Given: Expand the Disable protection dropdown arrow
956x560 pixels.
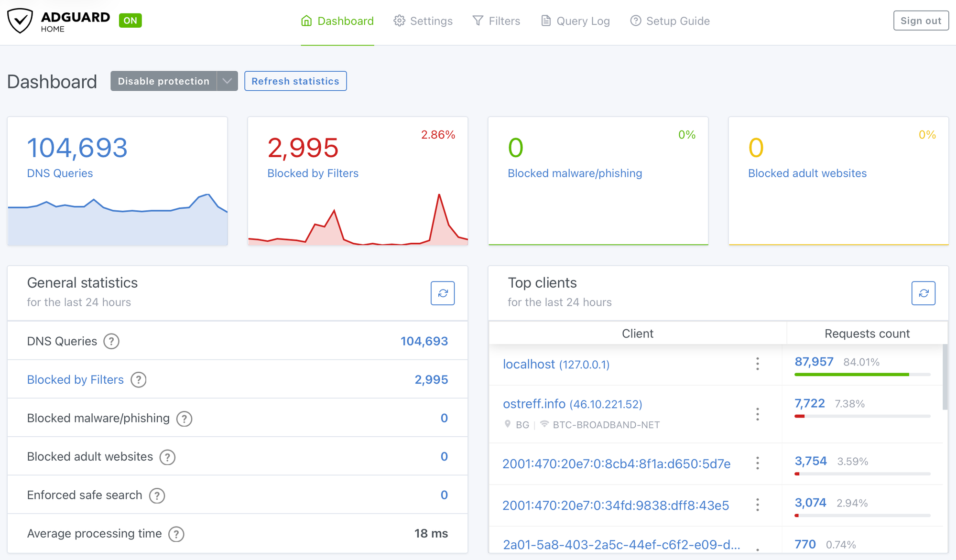Looking at the screenshot, I should 228,81.
